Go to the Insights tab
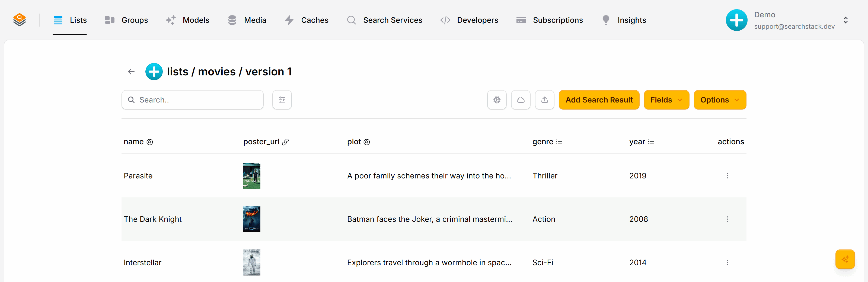 click(x=624, y=20)
